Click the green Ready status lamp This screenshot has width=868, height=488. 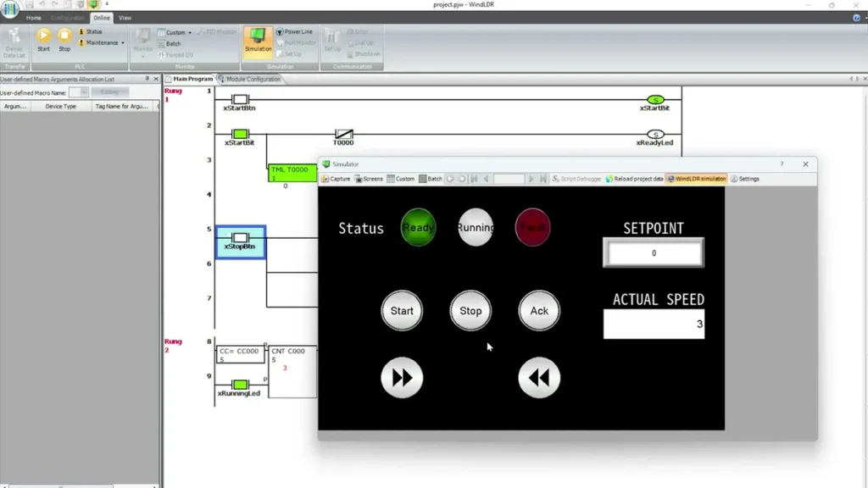click(x=418, y=227)
